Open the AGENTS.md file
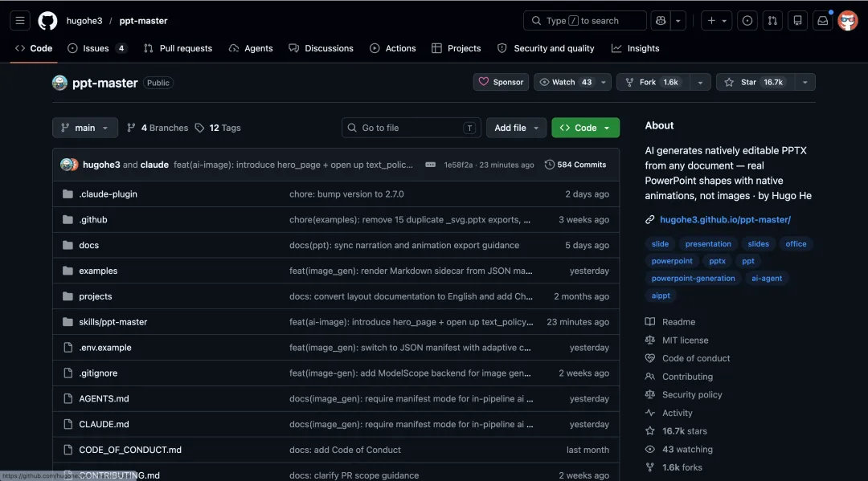868x481 pixels. coord(104,398)
